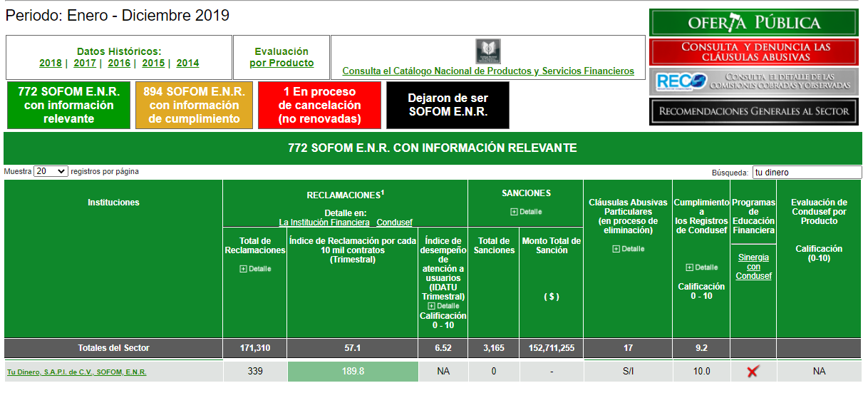Open La Institución Financiera detail link
The image size is (868, 393).
324,223
